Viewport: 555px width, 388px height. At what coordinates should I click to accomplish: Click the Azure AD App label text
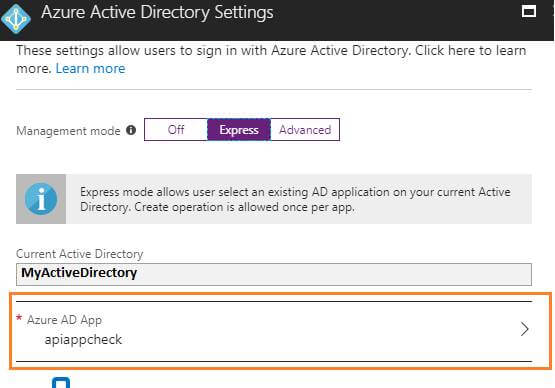(x=64, y=320)
